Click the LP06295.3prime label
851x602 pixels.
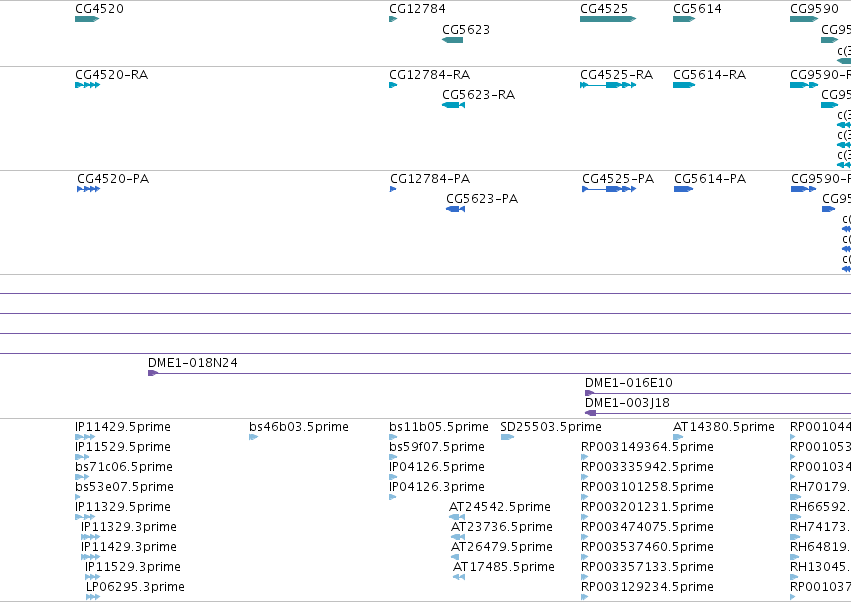pyautogui.click(x=135, y=587)
